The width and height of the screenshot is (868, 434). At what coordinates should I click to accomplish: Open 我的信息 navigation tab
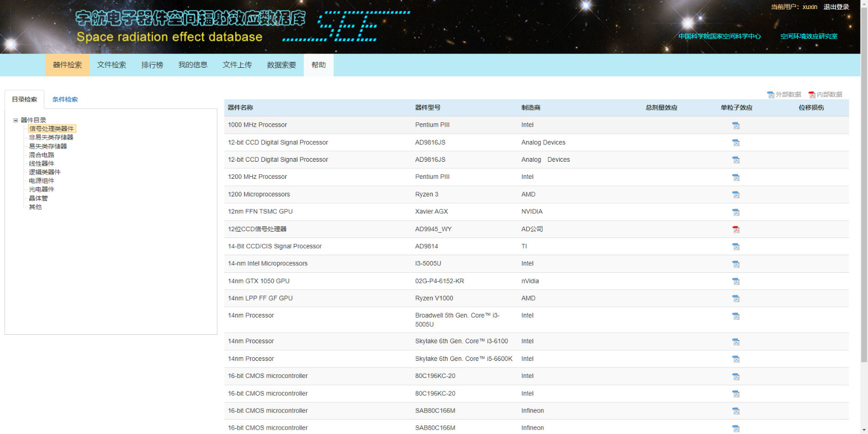click(x=193, y=65)
